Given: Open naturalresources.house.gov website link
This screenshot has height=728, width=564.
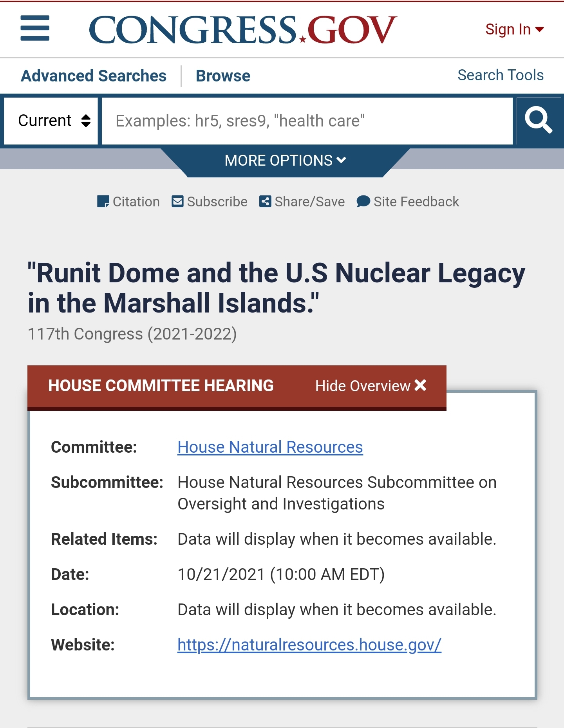Looking at the screenshot, I should pos(309,645).
